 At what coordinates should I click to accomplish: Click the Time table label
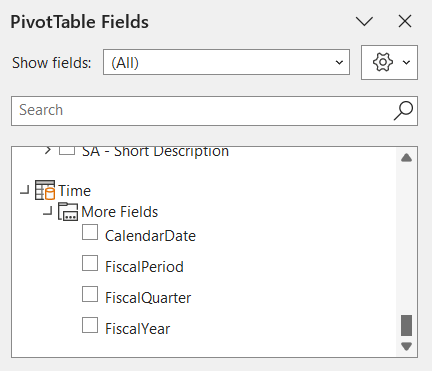75,191
